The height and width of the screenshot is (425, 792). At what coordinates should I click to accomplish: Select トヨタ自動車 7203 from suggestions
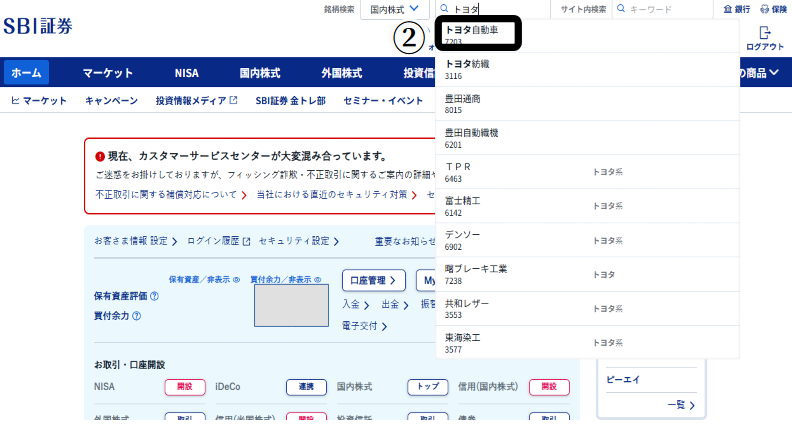(478, 34)
